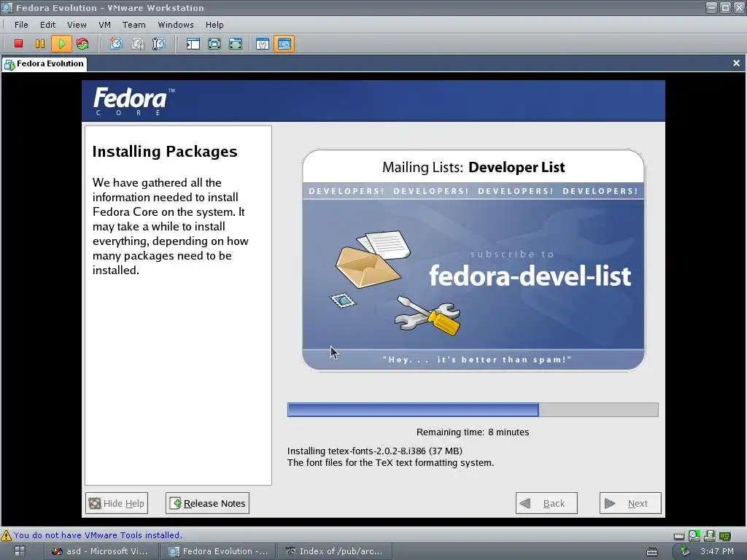
Task: Click the highlighted orange console view icon
Action: [x=284, y=44]
